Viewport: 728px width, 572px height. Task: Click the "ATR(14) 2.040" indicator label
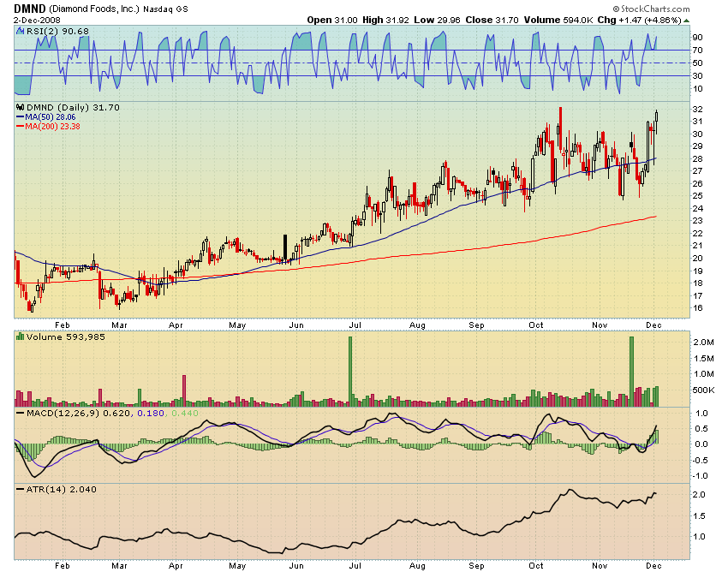click(62, 489)
